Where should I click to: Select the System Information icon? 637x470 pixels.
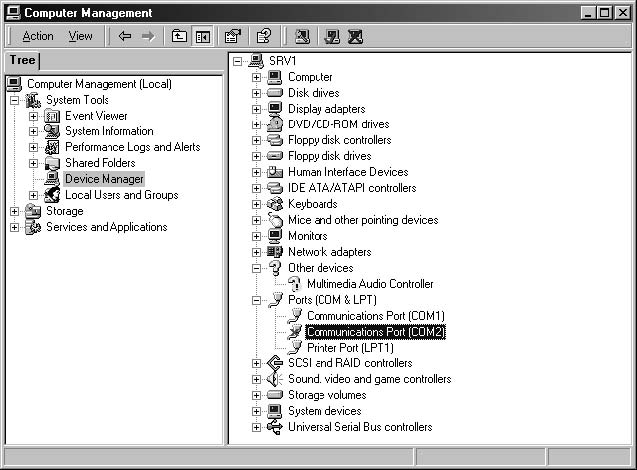tap(52, 131)
